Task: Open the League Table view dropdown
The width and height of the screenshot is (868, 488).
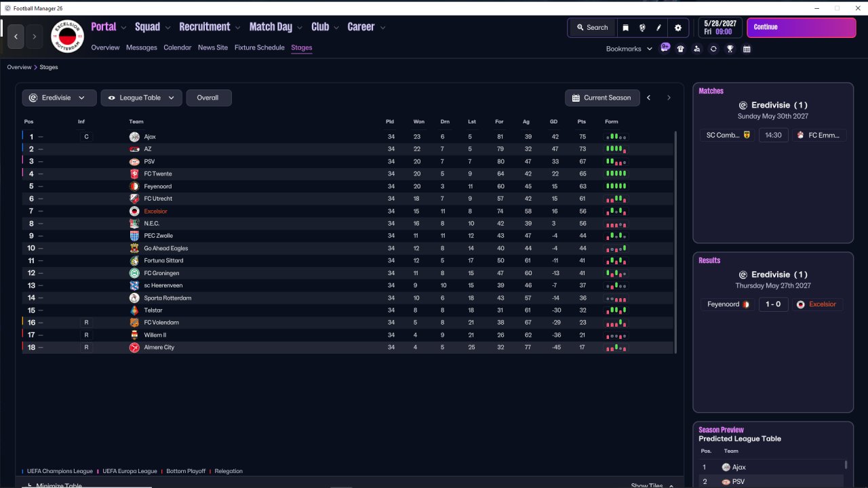Action: click(142, 98)
